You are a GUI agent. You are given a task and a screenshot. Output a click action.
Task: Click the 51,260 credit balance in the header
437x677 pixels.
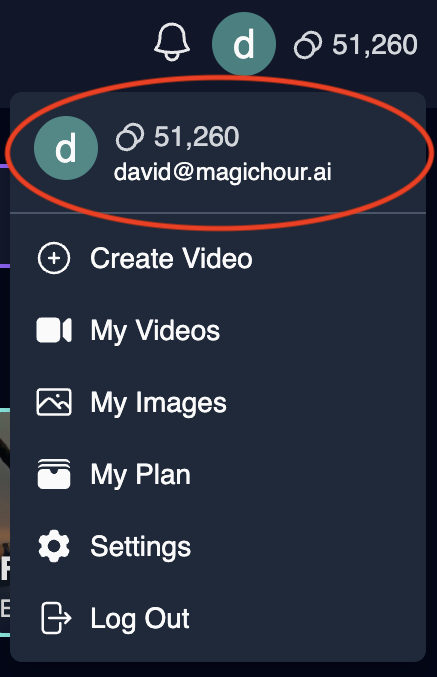(x=374, y=44)
